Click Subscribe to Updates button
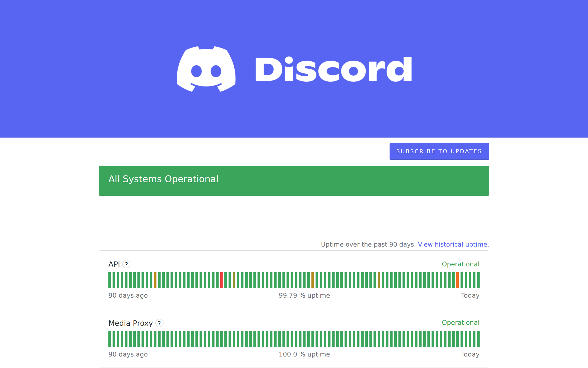This screenshot has height=368, width=588. pyautogui.click(x=439, y=151)
